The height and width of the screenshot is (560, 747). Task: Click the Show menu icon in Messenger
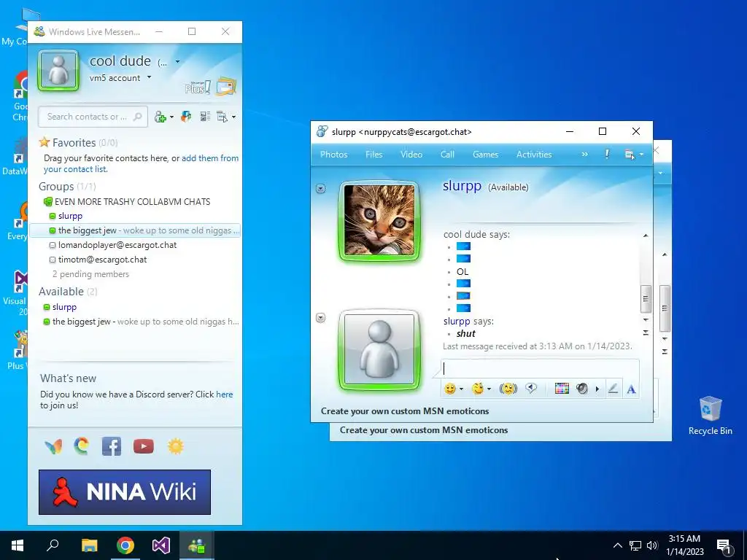[222, 117]
